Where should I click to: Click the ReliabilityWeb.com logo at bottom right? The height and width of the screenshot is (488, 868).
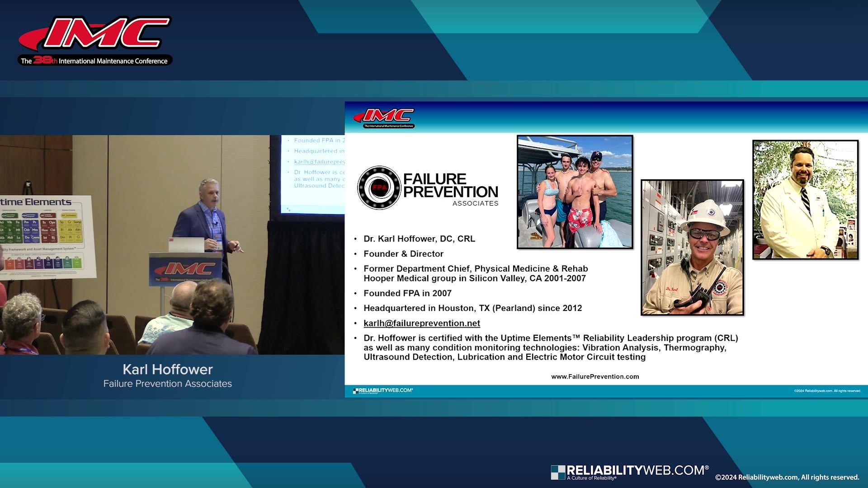[629, 472]
